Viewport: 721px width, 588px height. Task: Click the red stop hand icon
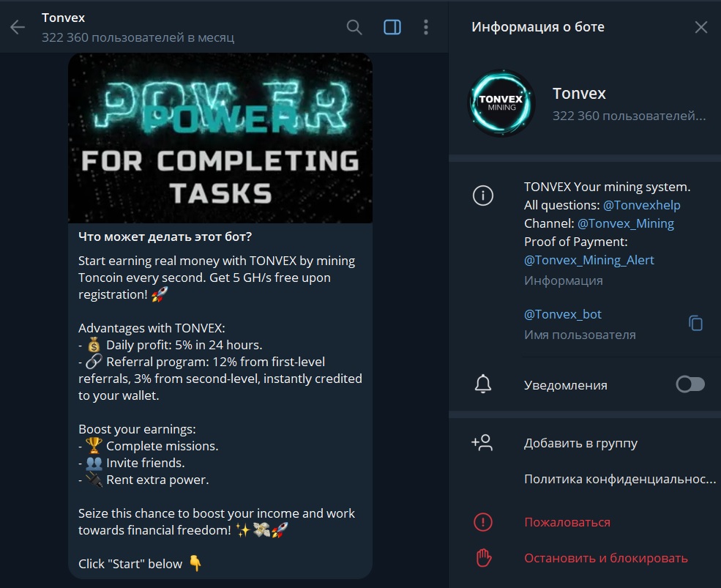point(483,558)
